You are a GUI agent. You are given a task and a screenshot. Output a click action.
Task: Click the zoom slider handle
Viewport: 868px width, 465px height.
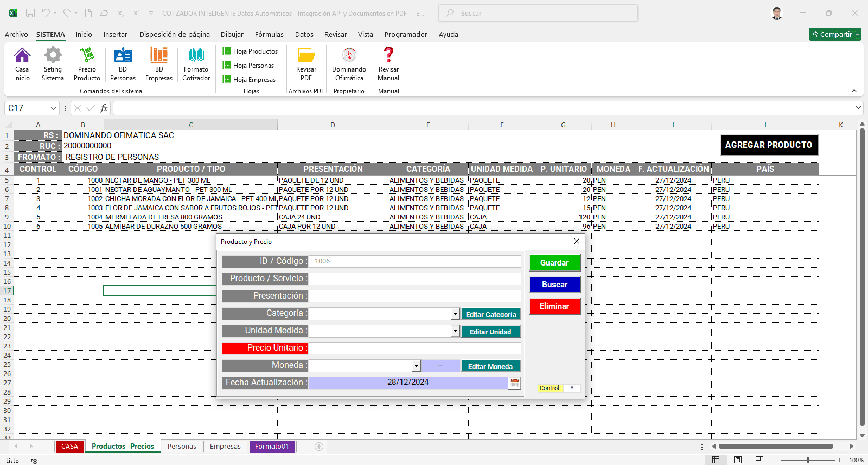[808, 460]
